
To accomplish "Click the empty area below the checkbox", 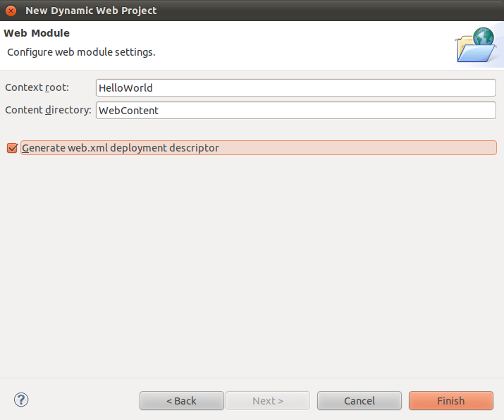I will point(252,268).
